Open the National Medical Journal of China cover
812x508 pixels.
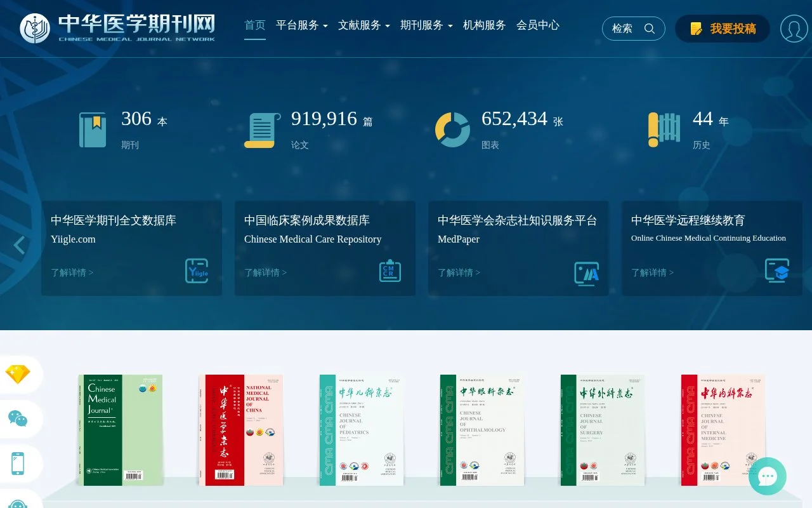241,430
